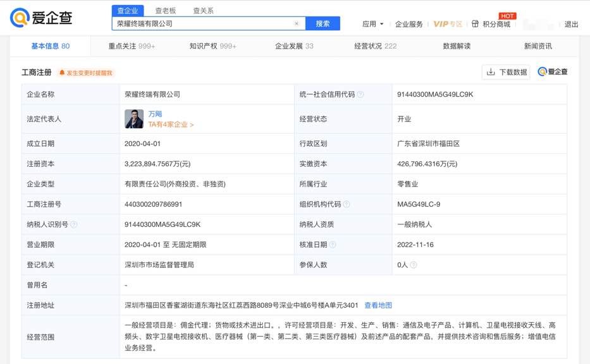Viewport: 590px width, 364px height.
Task: Click the help icon next to 统一社会信用代码
Action: click(360, 94)
